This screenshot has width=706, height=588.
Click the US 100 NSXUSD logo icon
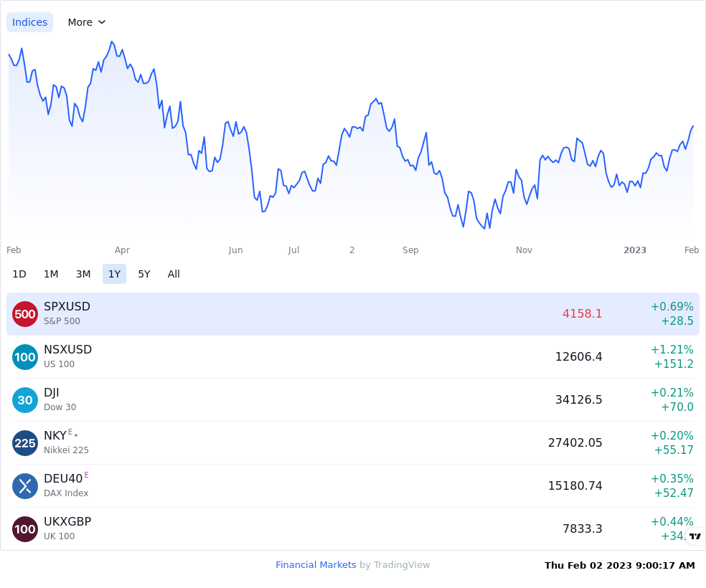click(x=25, y=357)
